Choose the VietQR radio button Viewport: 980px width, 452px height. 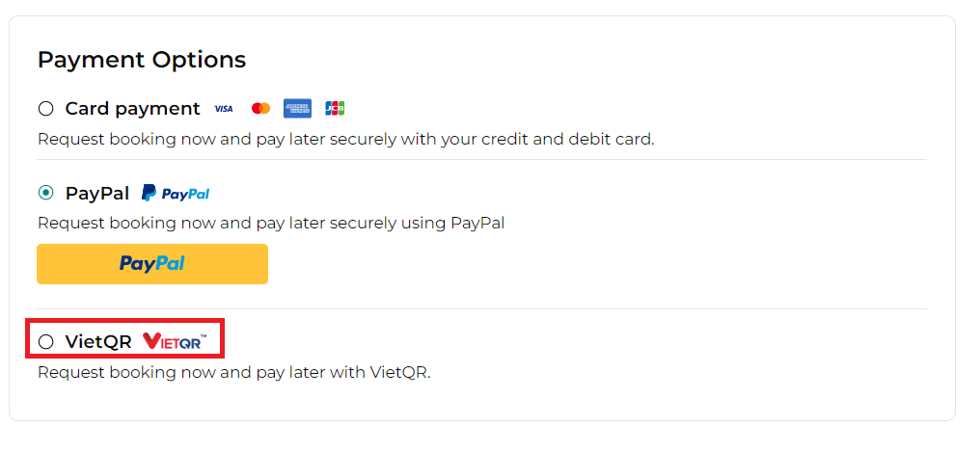(x=46, y=341)
